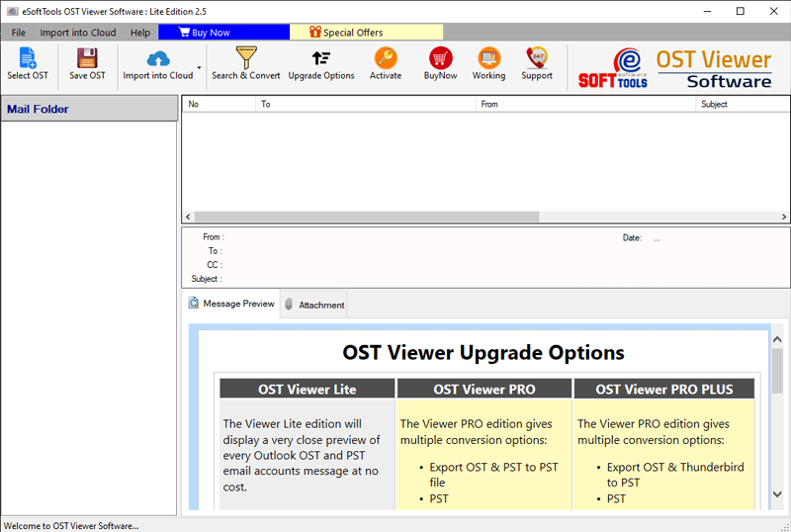Click the Subject : label in the header pane
This screenshot has height=532, width=791.
(x=207, y=279)
